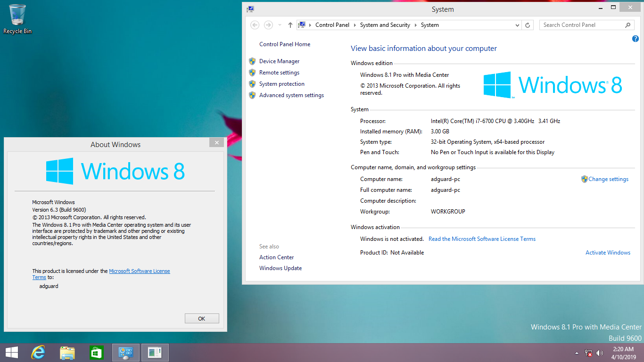Image resolution: width=644 pixels, height=362 pixels.
Task: Click the network status tray icon
Action: [588, 353]
